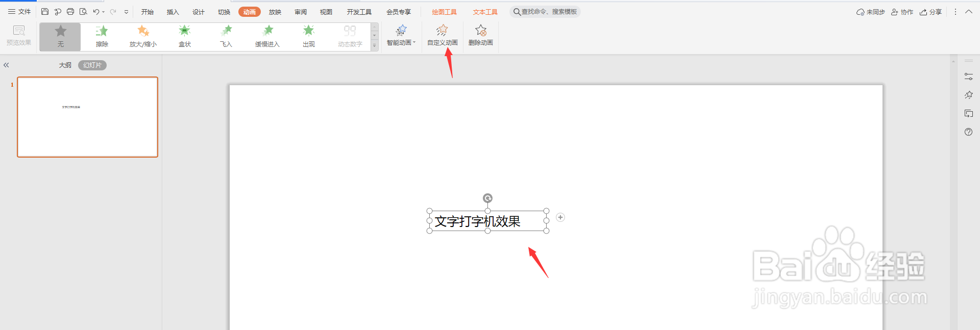
Task: Click the 分享 share button
Action: pos(931,12)
